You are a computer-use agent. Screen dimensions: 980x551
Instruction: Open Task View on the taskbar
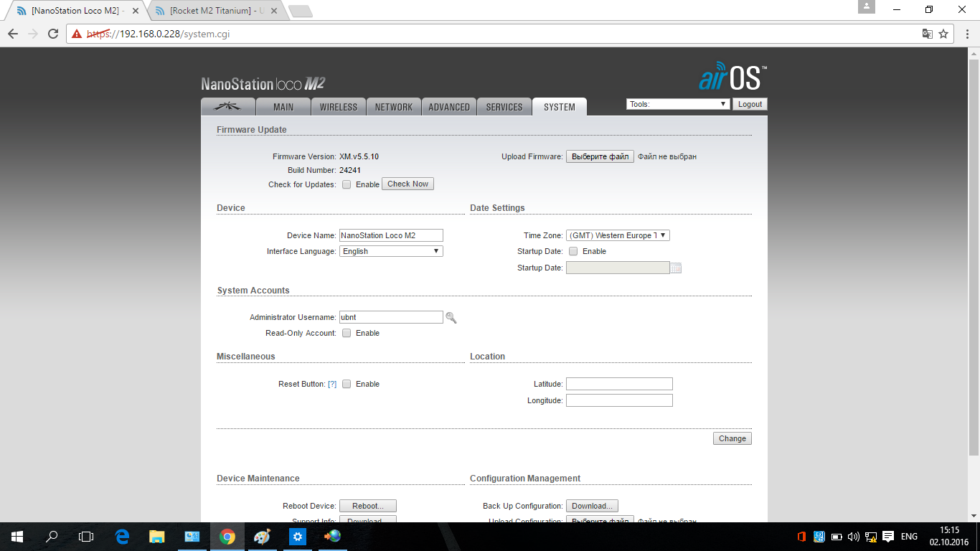(x=86, y=537)
